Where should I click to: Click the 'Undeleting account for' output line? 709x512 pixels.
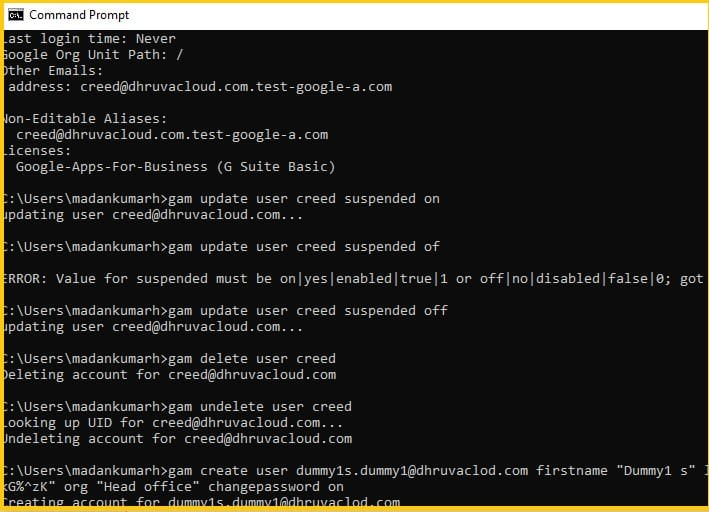point(176,438)
